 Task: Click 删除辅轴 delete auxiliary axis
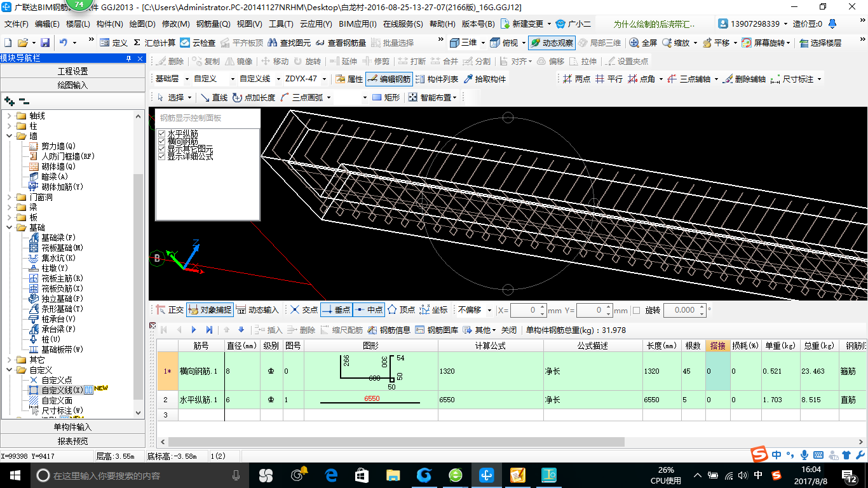click(744, 79)
